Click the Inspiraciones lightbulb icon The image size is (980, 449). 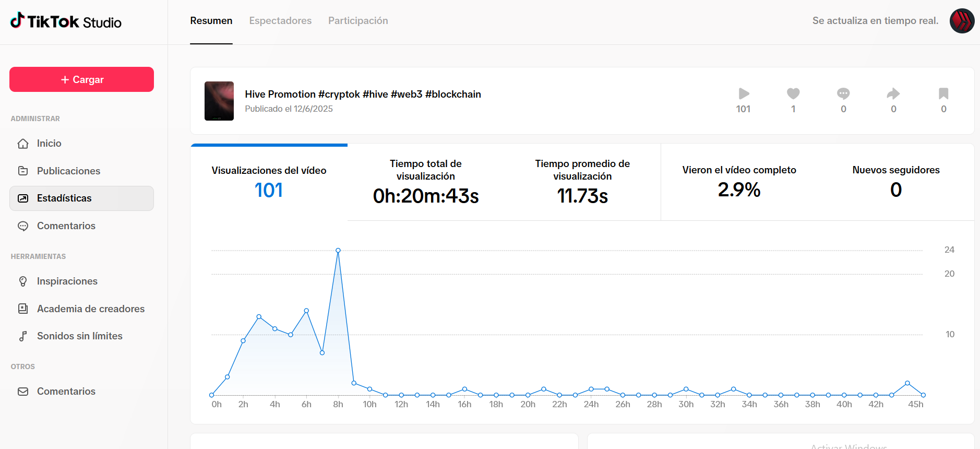pos(23,281)
